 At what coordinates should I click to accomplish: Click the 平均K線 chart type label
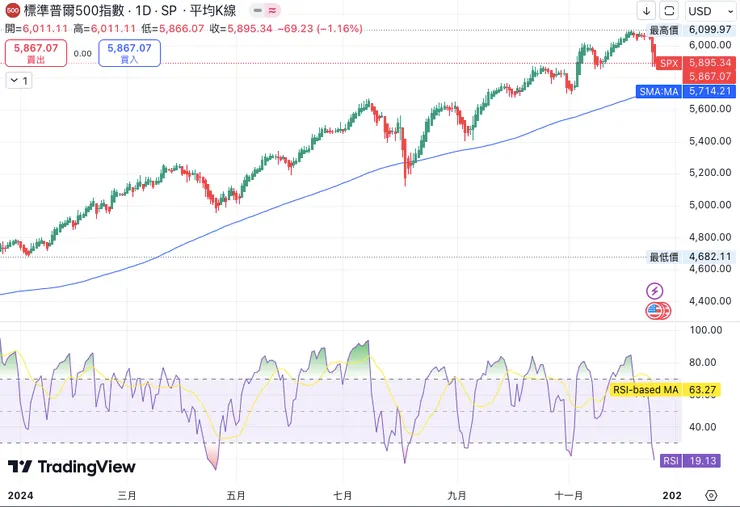[x=213, y=10]
